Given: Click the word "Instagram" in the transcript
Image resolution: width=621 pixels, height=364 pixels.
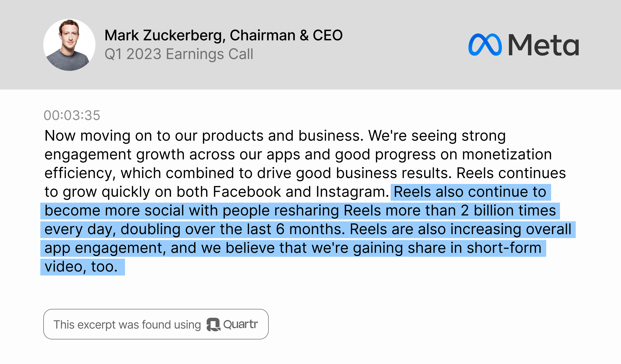Looking at the screenshot, I should pos(352,192).
